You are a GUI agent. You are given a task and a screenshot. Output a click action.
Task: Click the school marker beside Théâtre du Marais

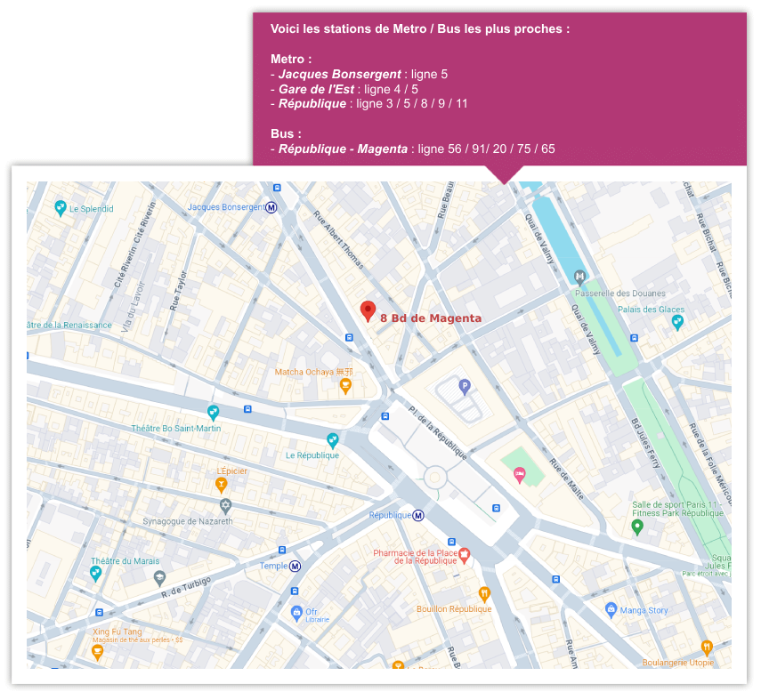[159, 578]
